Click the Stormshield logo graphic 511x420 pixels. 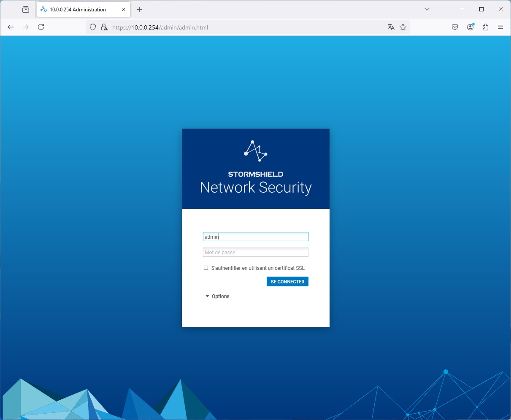[x=256, y=151]
